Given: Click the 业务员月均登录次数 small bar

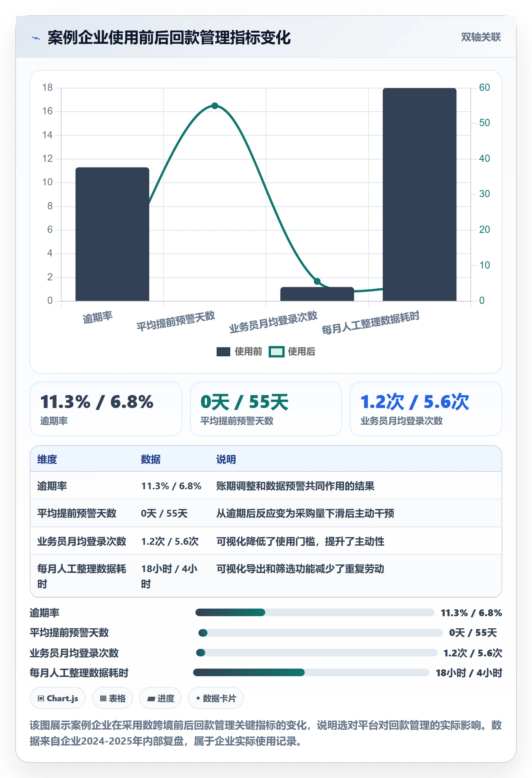Looking at the screenshot, I should click(317, 294).
